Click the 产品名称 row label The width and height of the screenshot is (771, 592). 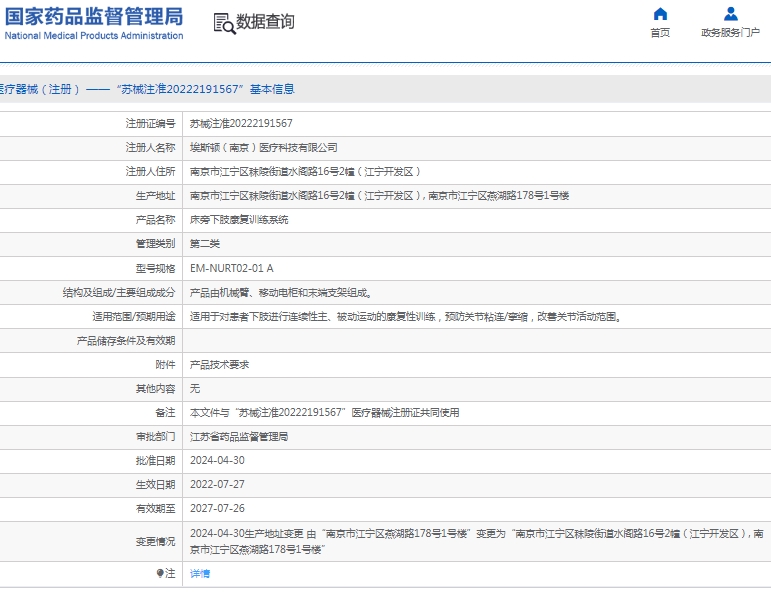(155, 220)
